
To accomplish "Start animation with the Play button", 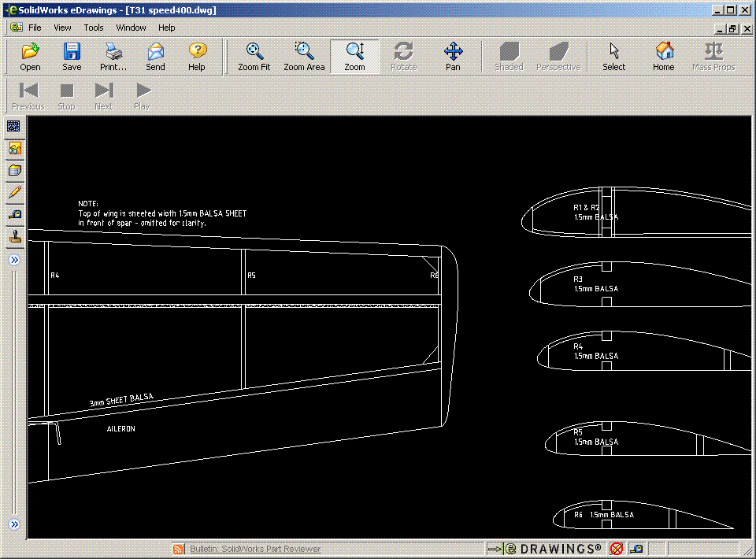I will point(142,96).
